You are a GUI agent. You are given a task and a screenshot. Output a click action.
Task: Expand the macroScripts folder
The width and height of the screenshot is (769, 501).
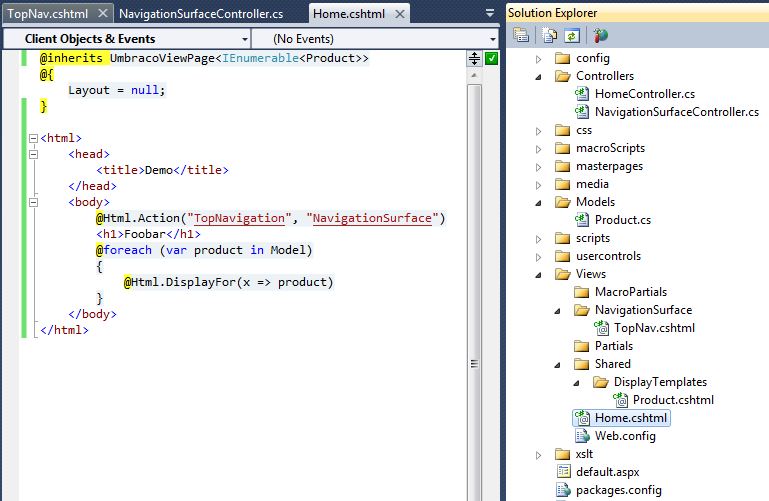(x=538, y=148)
